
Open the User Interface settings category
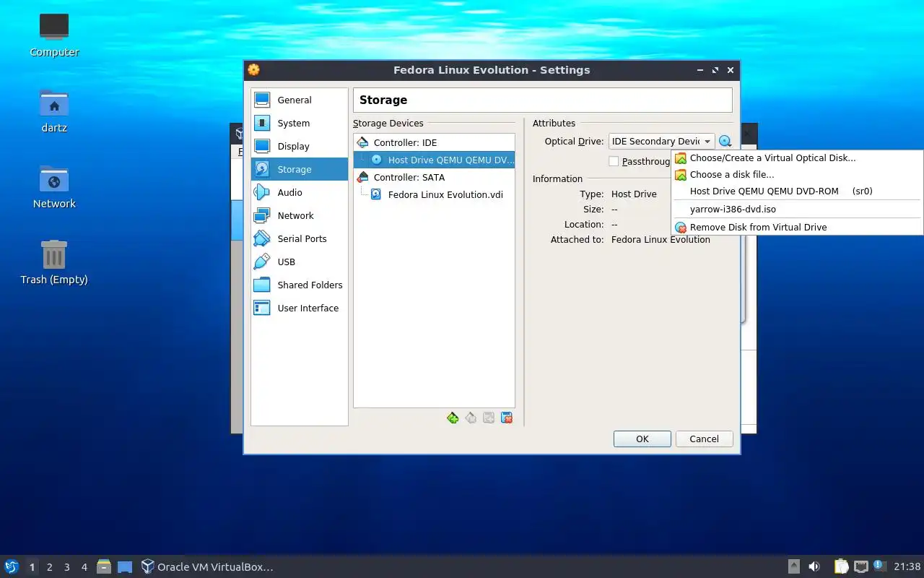tap(299, 308)
